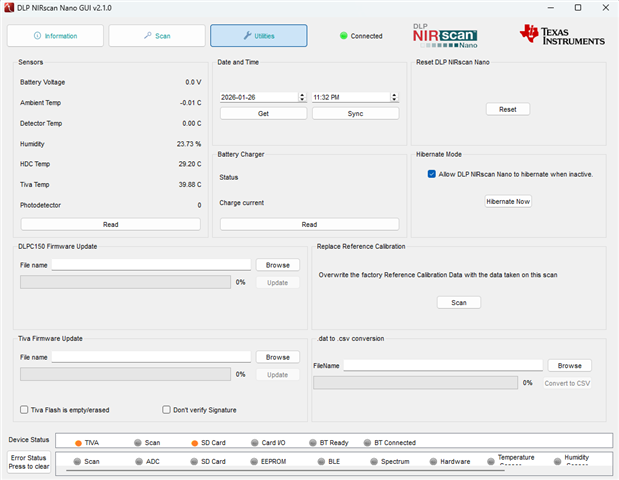Click the Humidity value 23.73 %
Screen dimensions: 619x480
tap(189, 144)
